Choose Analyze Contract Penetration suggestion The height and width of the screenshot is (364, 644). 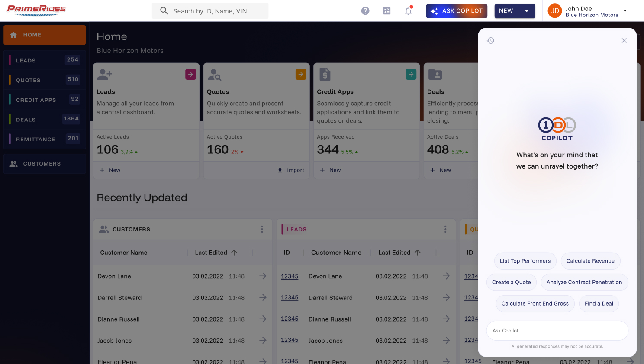coord(584,282)
